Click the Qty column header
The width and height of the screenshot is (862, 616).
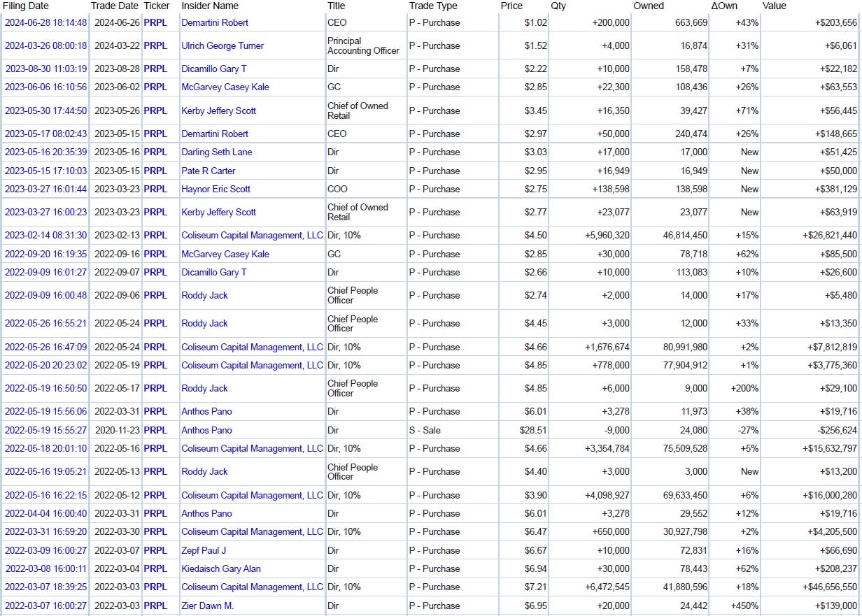coord(558,6)
